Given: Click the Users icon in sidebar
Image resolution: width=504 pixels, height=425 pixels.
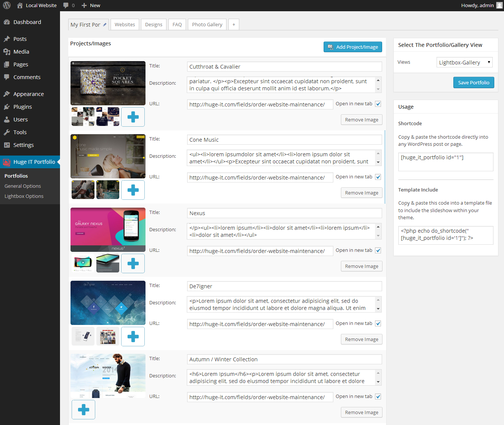Looking at the screenshot, I should 7,120.
